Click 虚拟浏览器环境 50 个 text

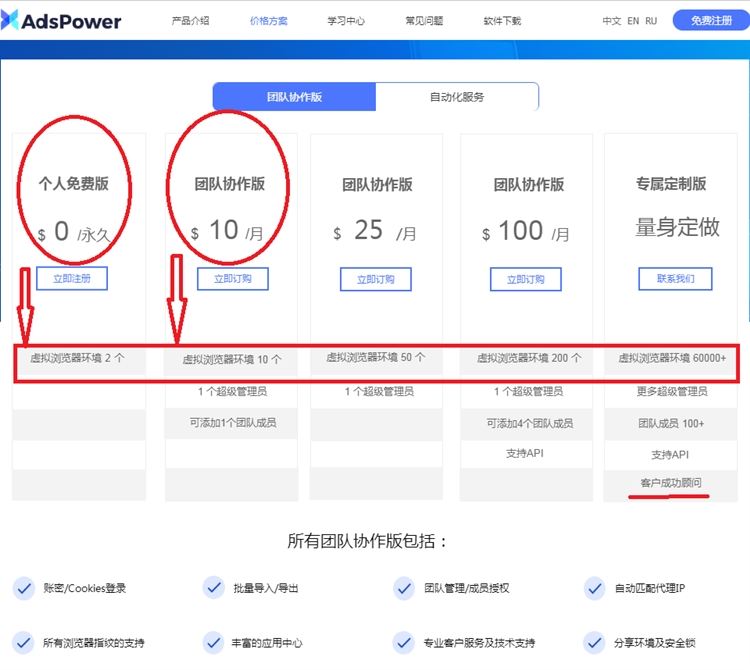pos(375,357)
